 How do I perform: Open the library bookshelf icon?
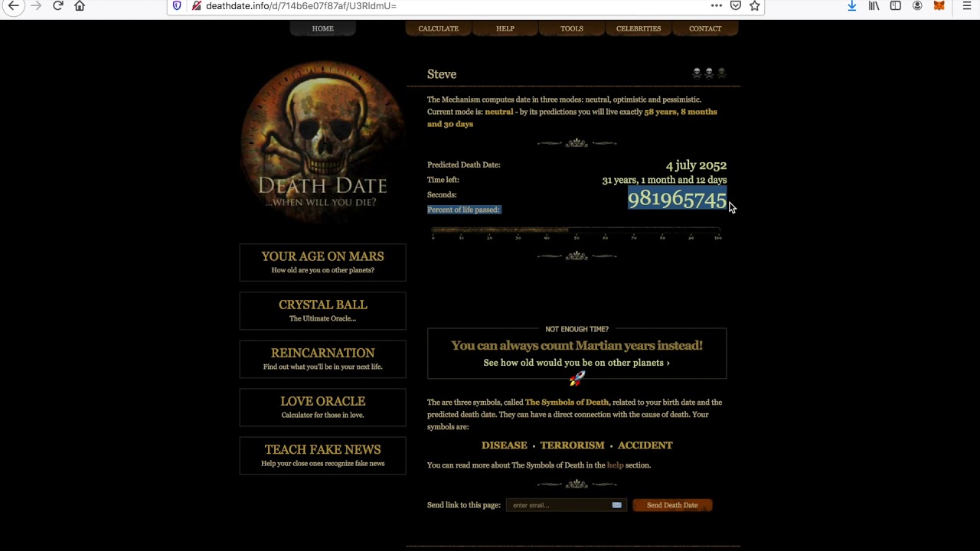(874, 5)
